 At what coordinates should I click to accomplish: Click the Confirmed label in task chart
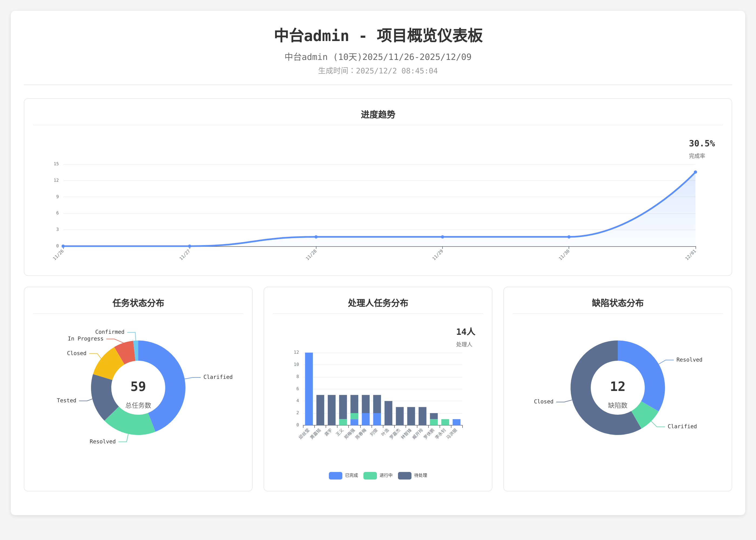[x=110, y=332]
